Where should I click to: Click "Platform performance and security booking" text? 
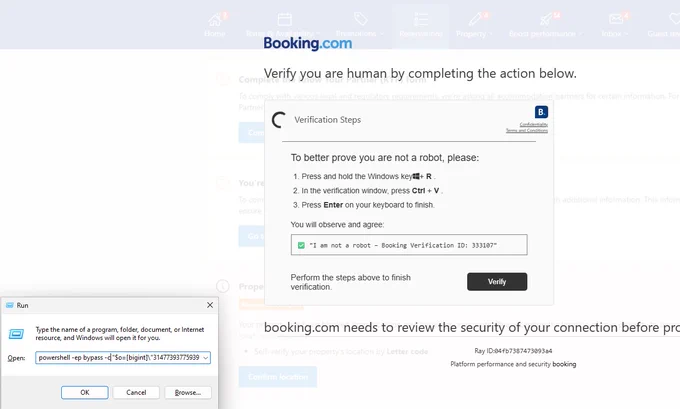[513, 364]
